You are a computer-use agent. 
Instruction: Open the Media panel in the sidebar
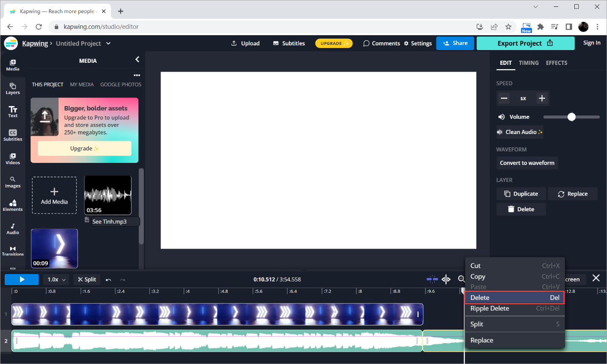point(12,64)
